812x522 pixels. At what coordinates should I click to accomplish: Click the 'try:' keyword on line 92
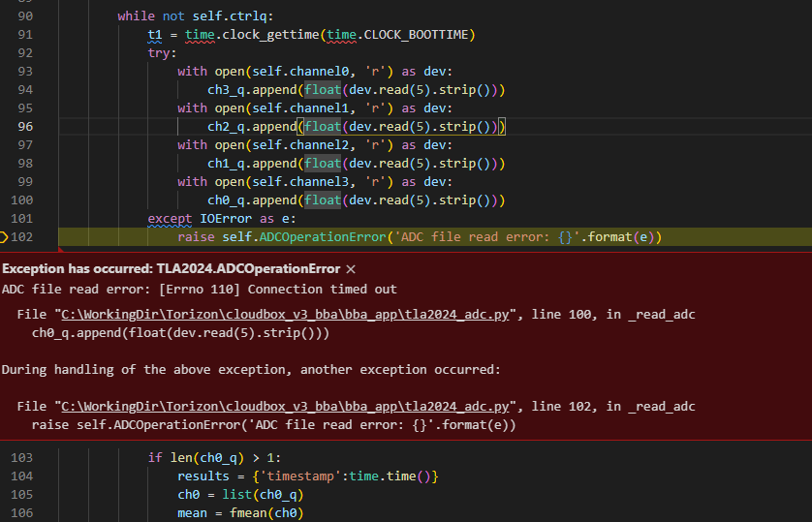coord(162,53)
